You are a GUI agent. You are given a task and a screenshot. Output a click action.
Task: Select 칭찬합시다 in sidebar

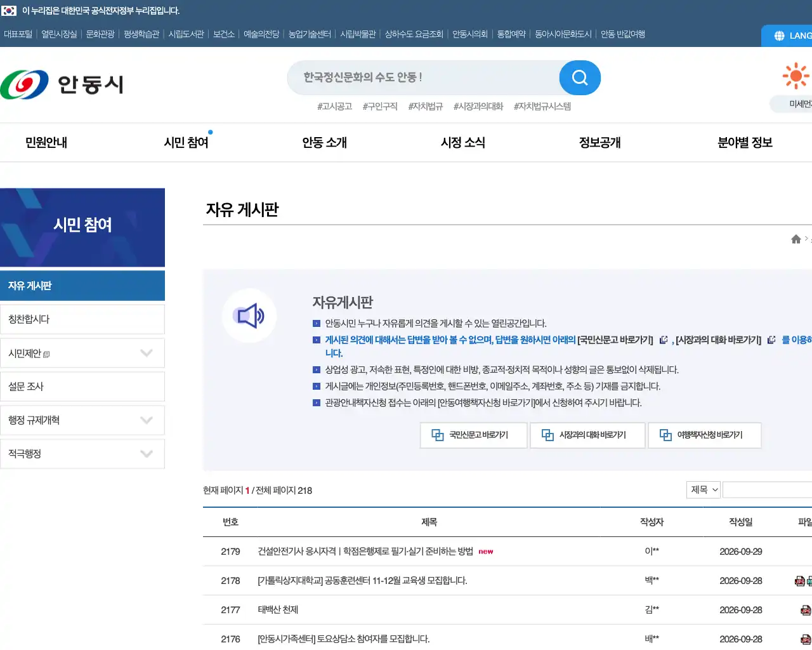82,319
